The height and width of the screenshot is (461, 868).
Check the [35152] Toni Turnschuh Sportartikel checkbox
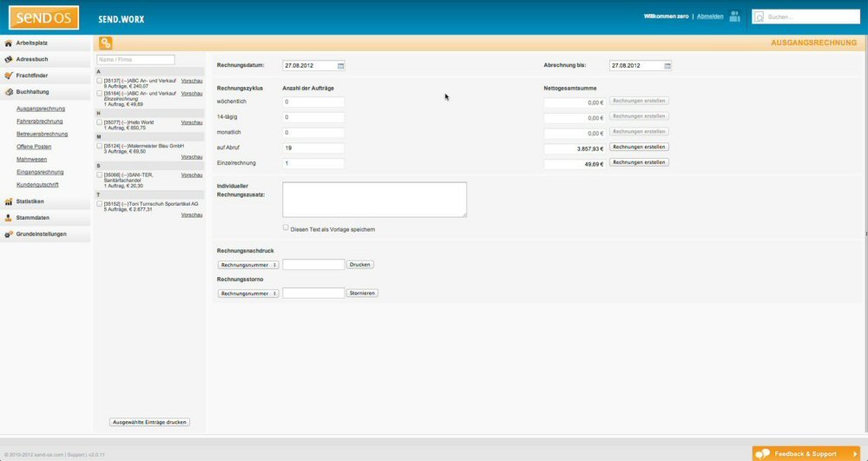coord(100,204)
